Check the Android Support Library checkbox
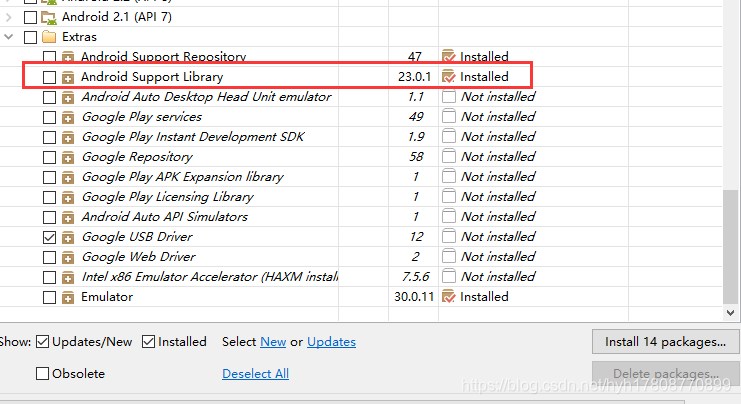 pyautogui.click(x=49, y=77)
